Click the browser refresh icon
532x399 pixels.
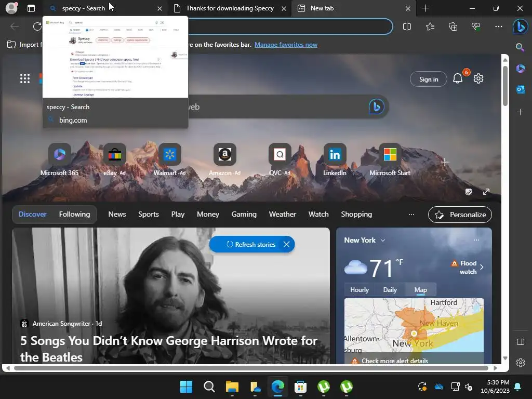(x=37, y=26)
